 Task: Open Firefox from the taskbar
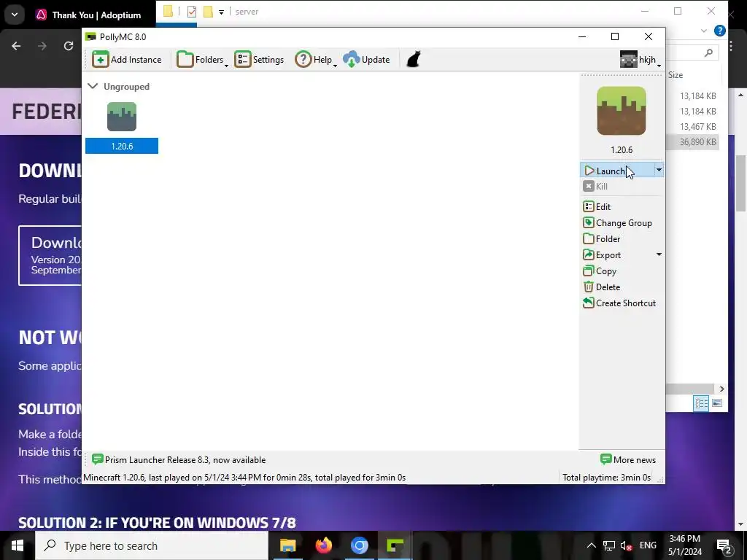pyautogui.click(x=323, y=545)
